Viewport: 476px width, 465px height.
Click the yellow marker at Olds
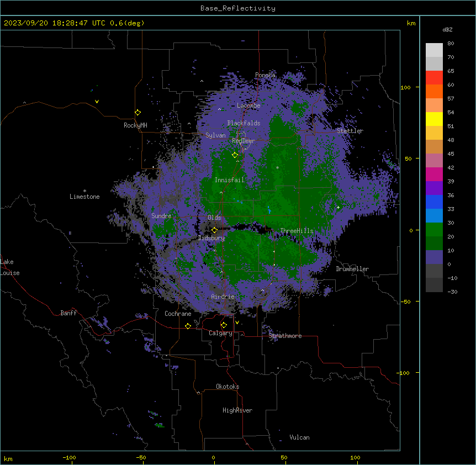tap(214, 230)
